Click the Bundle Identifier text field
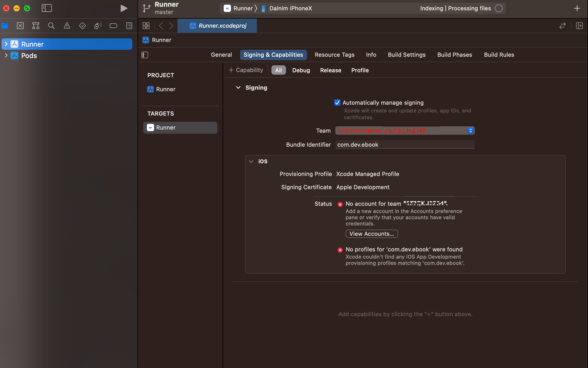Image resolution: width=588 pixels, height=368 pixels. [405, 145]
